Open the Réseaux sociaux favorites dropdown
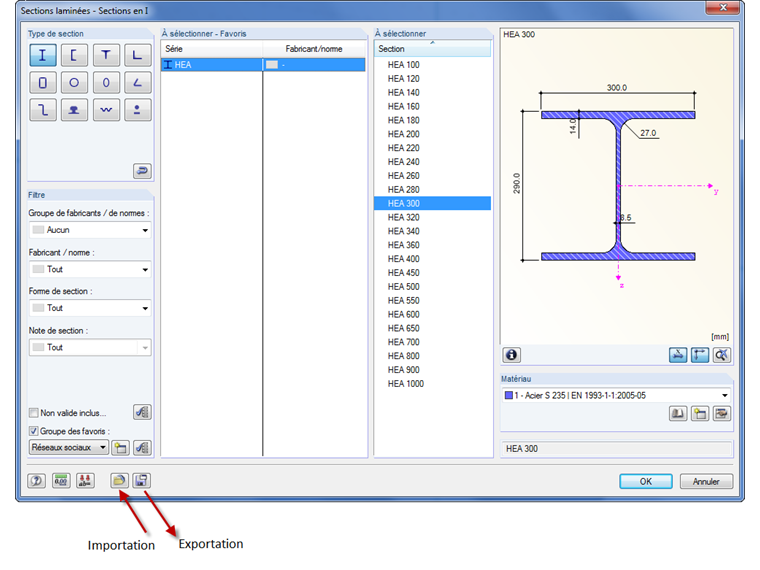Screen dimensions: 760x570 pyautogui.click(x=69, y=448)
